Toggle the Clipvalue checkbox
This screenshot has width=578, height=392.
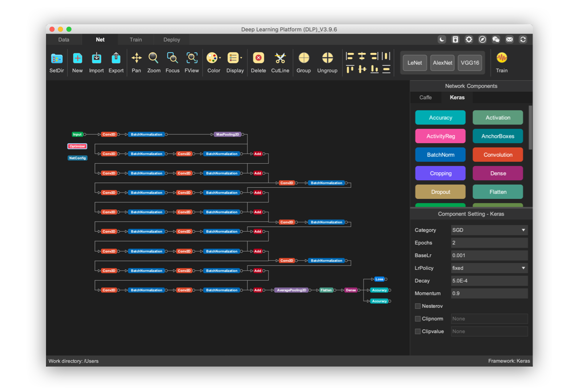418,331
